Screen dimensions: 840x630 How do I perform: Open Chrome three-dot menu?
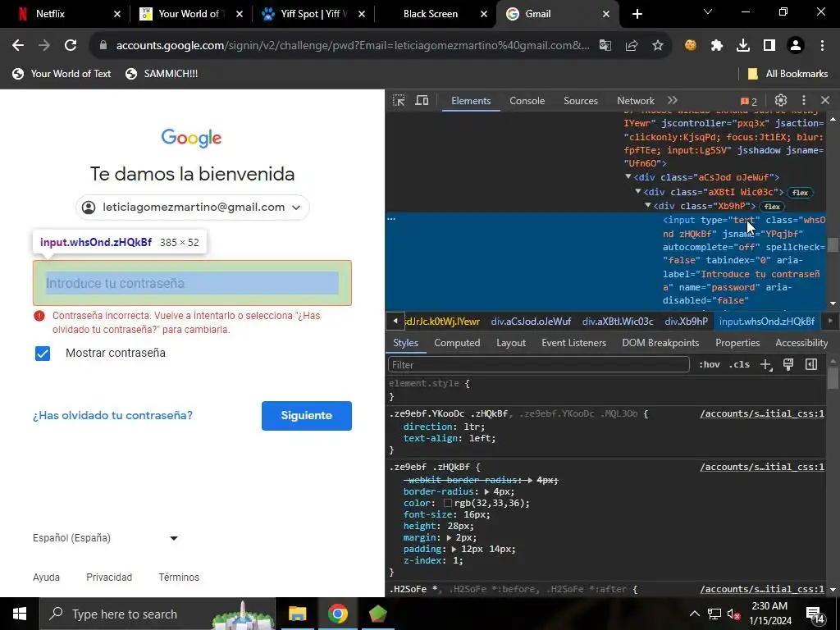tap(822, 46)
